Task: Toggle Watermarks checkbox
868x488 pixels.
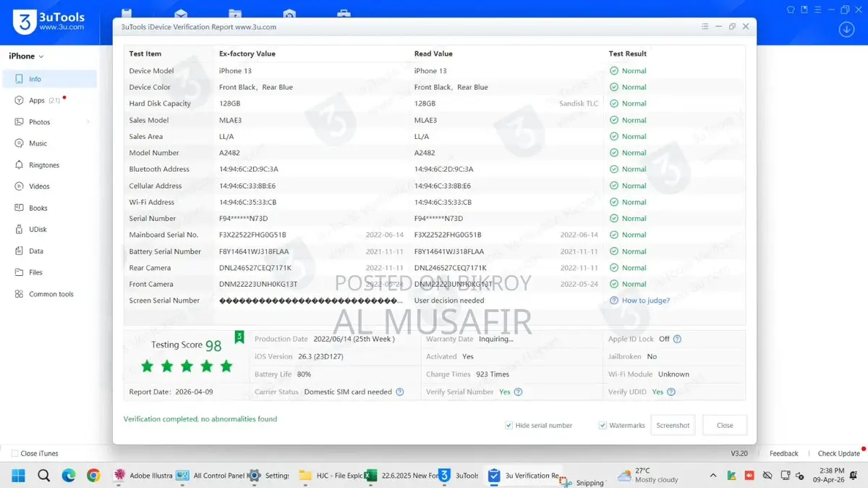Action: 603,425
